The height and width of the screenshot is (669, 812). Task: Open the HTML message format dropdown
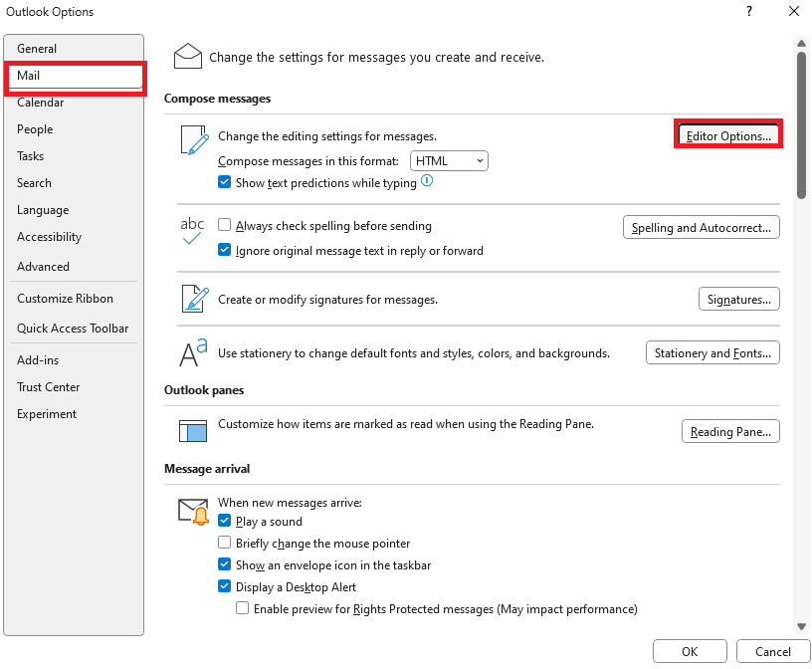[x=449, y=161]
